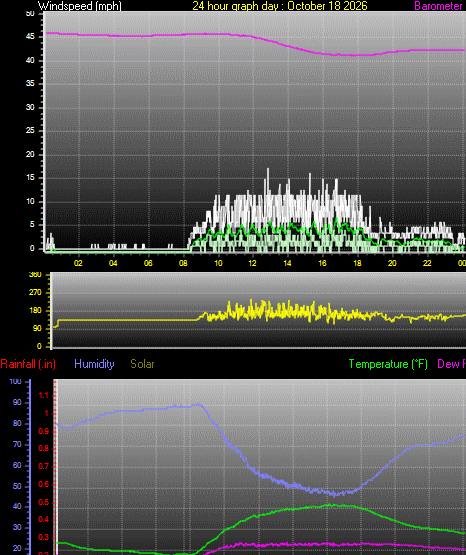The height and width of the screenshot is (555, 466).
Task: Click the 0.3 mark on rainfall axis
Action: [x=43, y=537]
